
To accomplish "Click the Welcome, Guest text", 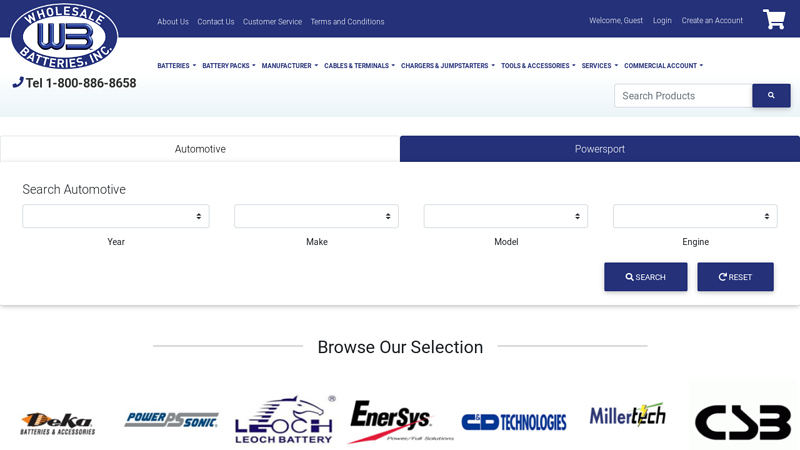I will (x=616, y=20).
